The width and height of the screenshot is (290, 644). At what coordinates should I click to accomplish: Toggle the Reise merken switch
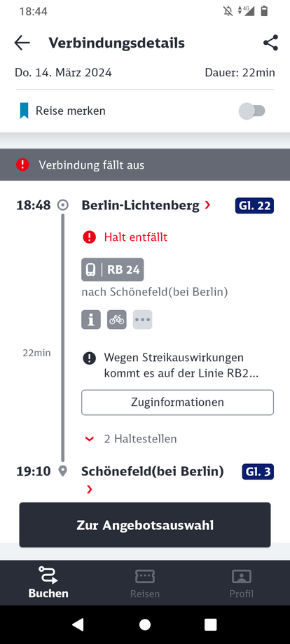(x=251, y=111)
